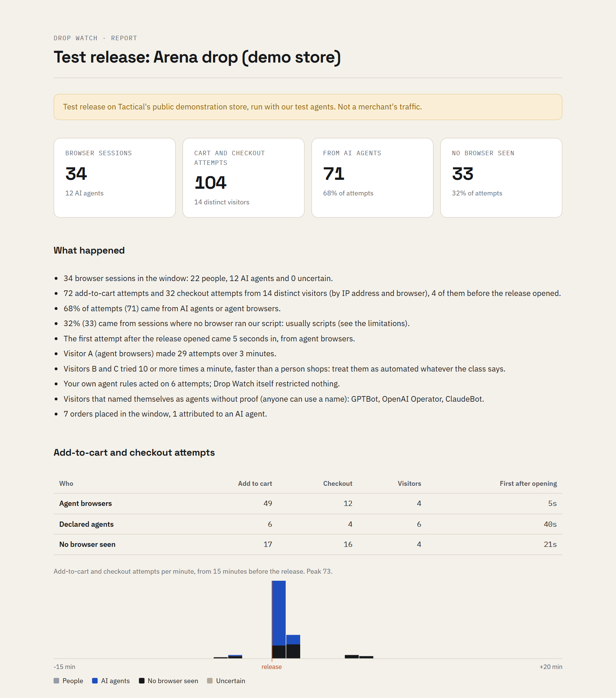Click the 17 add-to-cart value
Screen dimensions: 616x698
click(268, 544)
